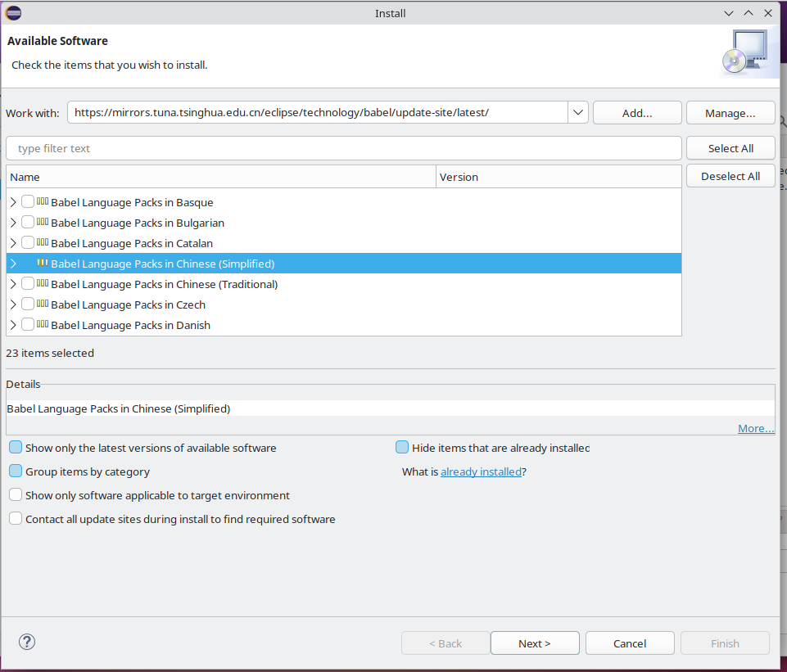Click the Deselect All button

tap(730, 176)
